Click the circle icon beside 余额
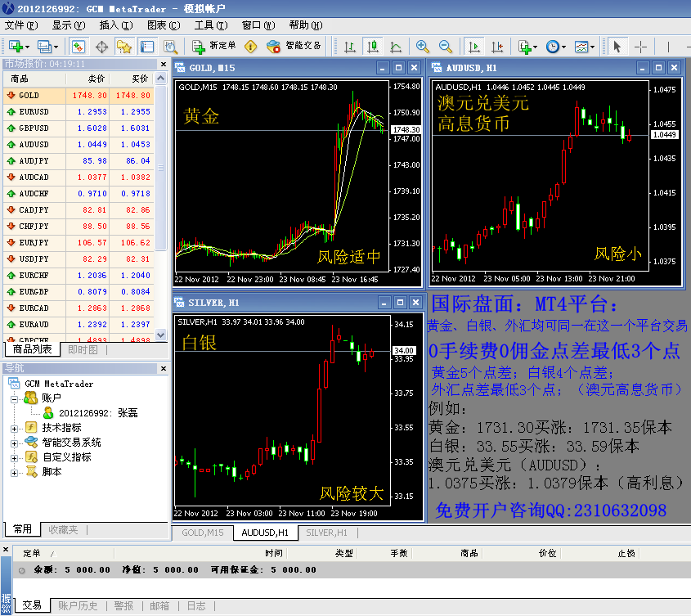Screen dimensions: 691x616 pos(21,570)
